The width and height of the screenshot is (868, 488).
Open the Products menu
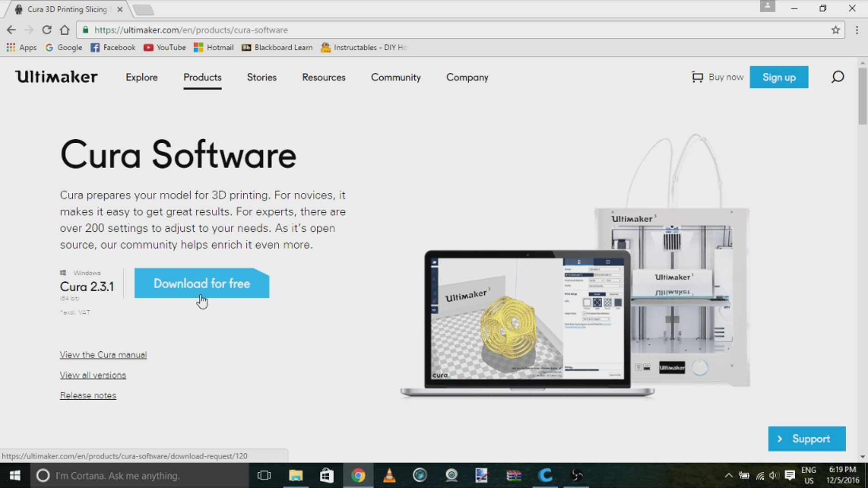202,77
